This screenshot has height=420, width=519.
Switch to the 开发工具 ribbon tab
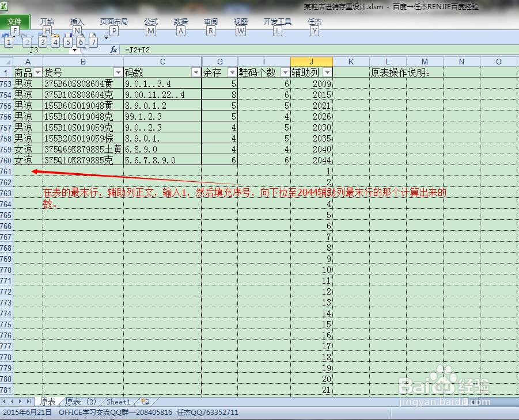278,22
